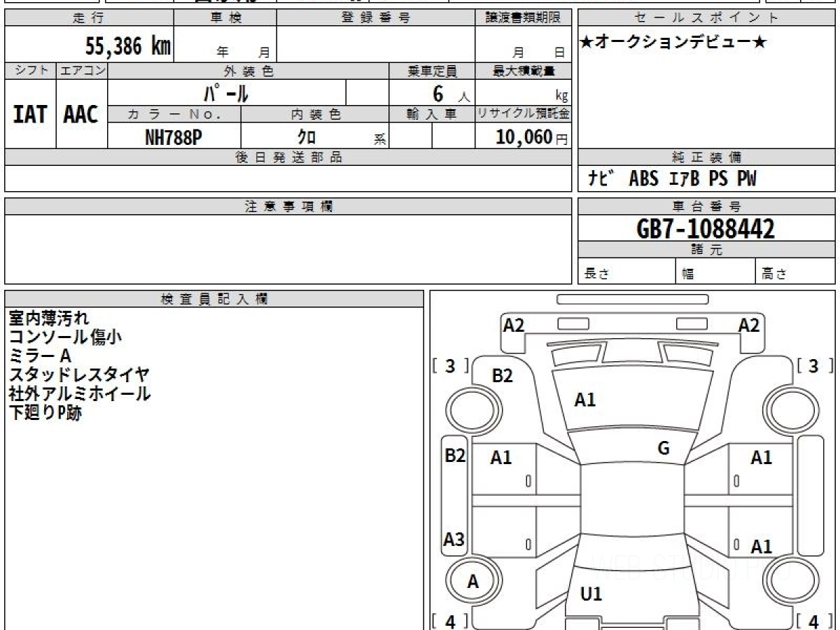The height and width of the screenshot is (630, 840).
Task: Click the B2 mark near the front fender
Action: coord(502,376)
